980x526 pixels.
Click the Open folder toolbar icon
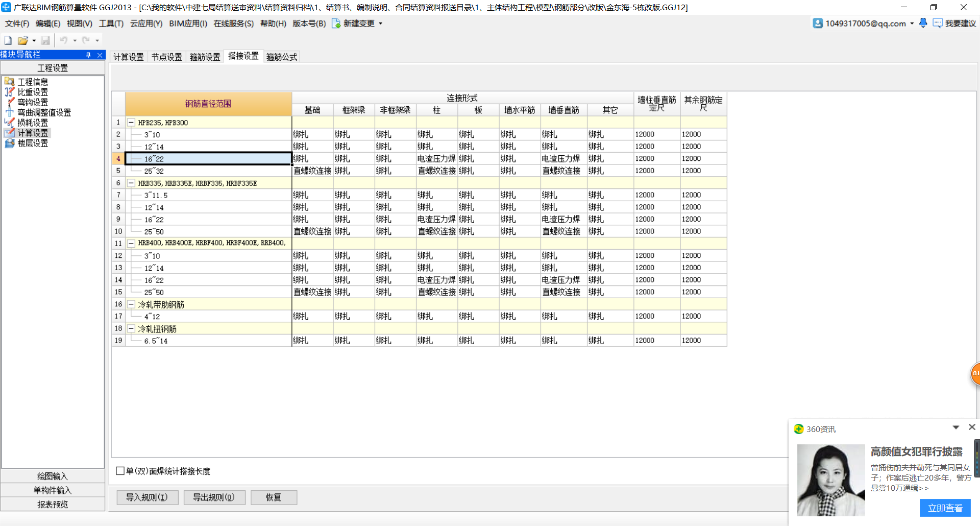tap(23, 40)
